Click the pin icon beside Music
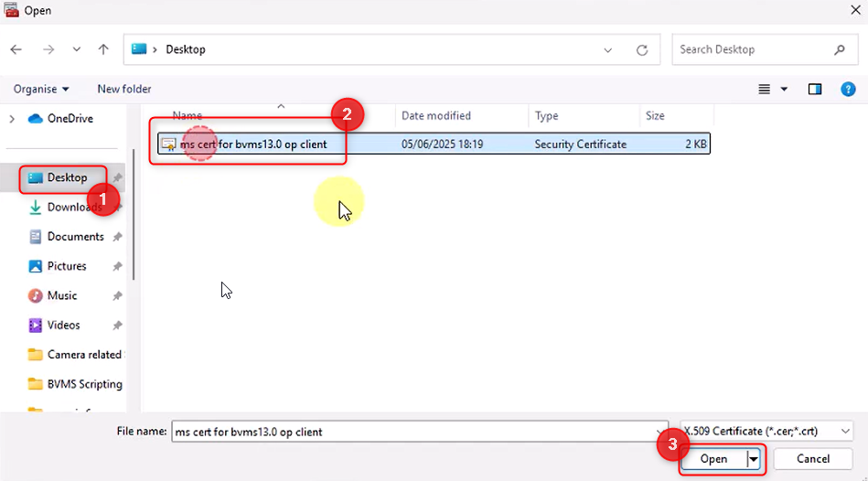This screenshot has width=868, height=481. pyautogui.click(x=117, y=296)
